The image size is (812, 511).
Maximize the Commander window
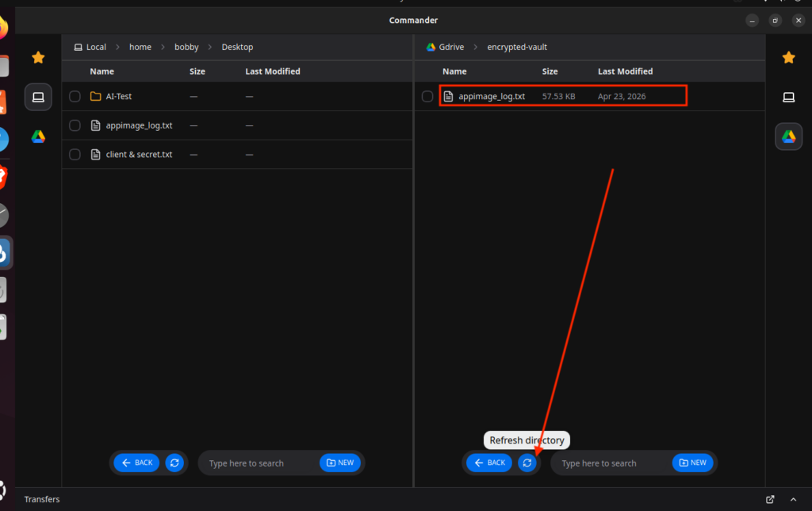[775, 20]
